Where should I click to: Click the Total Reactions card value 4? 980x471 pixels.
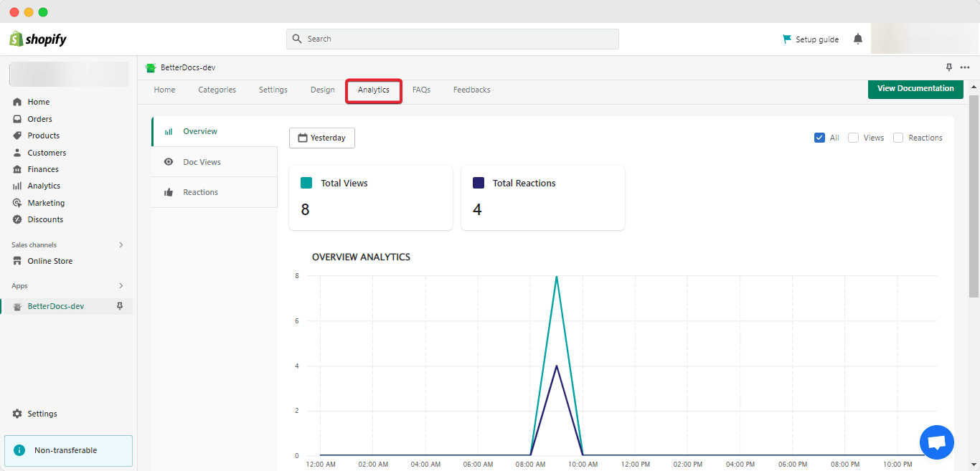[477, 209]
